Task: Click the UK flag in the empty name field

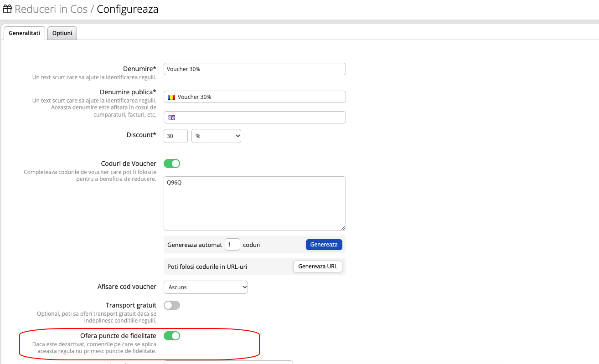Action: click(171, 118)
